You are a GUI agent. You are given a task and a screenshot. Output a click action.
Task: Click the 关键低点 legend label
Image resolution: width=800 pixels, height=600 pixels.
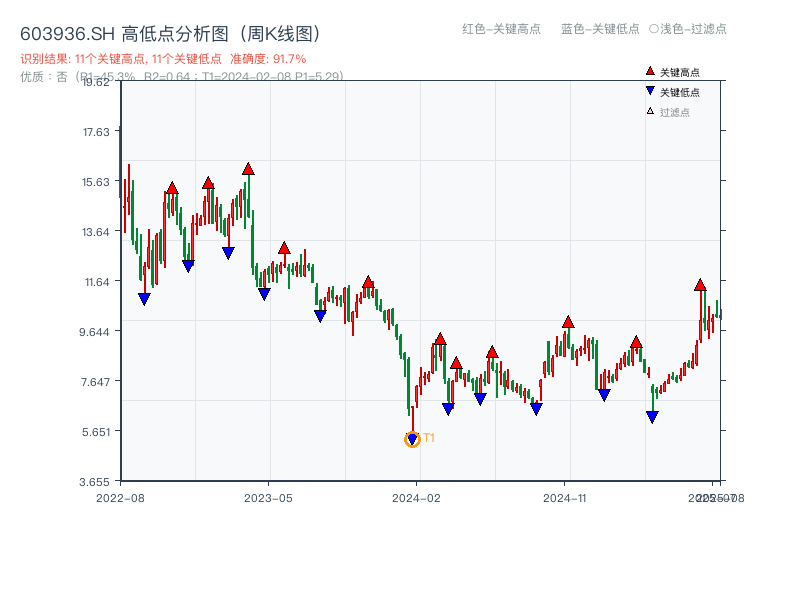point(680,92)
